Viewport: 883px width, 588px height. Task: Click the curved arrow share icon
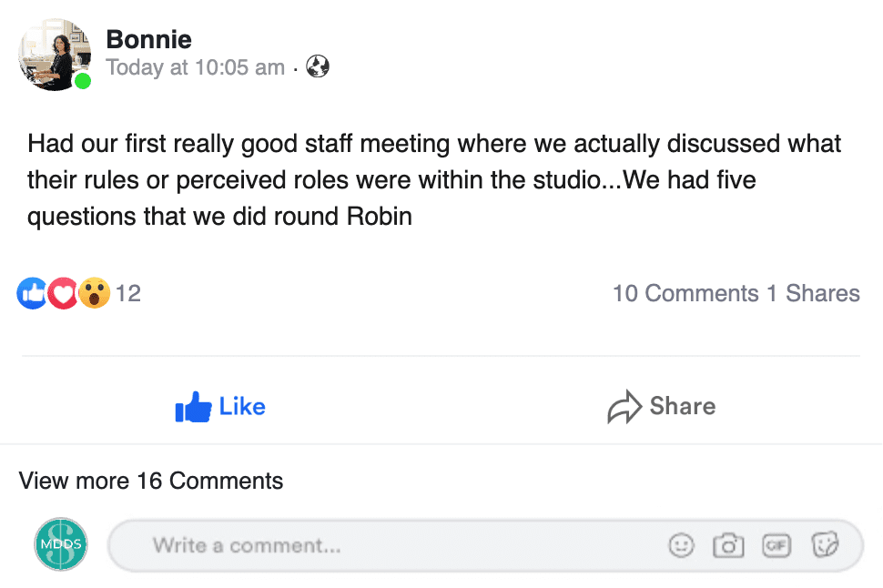[624, 407]
